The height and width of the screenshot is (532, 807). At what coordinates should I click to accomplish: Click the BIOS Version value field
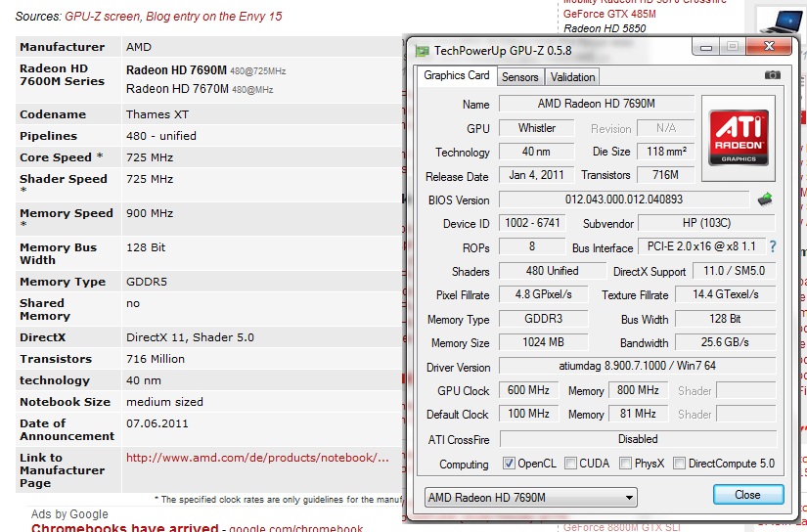(624, 199)
